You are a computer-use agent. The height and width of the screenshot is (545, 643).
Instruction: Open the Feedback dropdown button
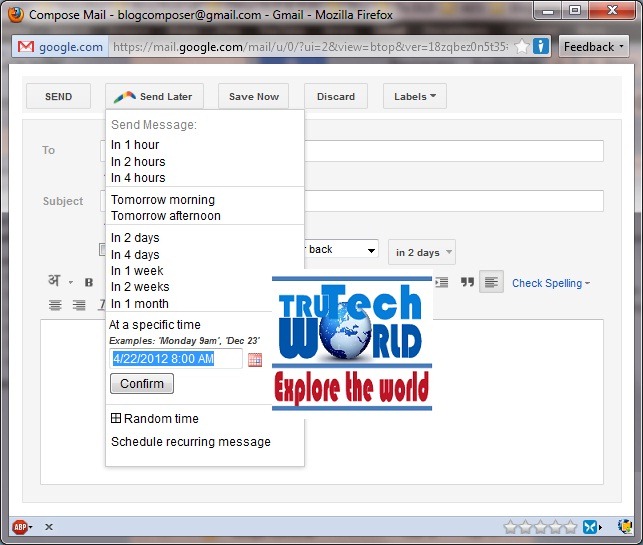click(593, 46)
